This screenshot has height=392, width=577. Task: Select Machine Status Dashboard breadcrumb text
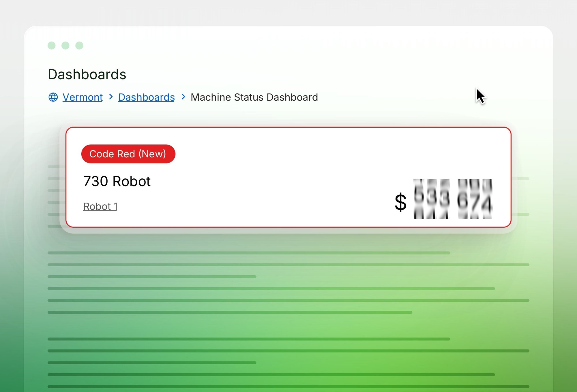tap(254, 97)
